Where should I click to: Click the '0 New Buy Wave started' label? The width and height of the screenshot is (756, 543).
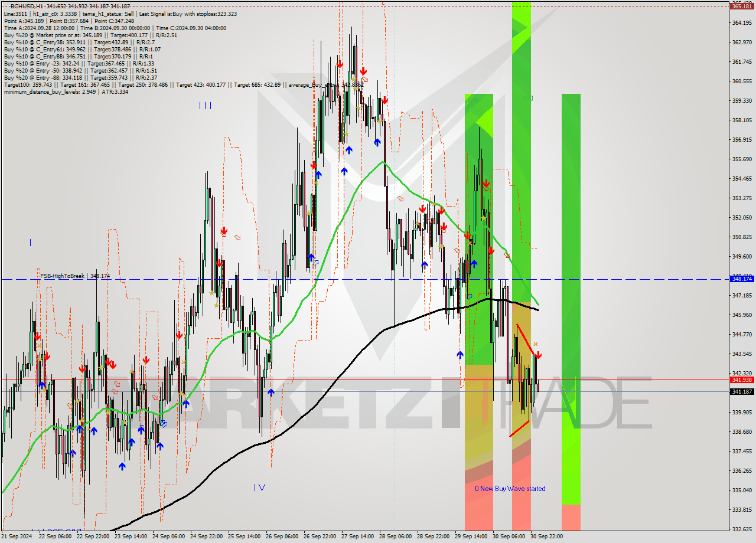click(x=510, y=489)
